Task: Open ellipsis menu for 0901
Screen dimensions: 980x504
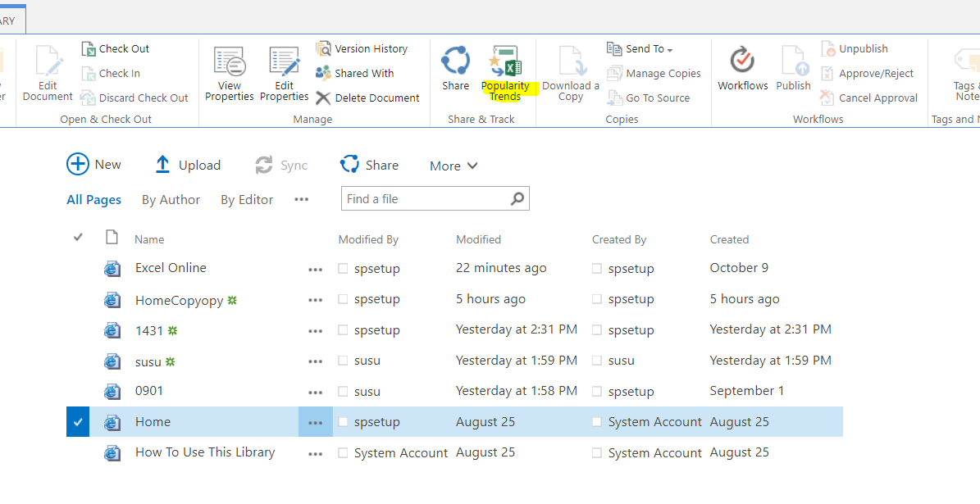Action: tap(316, 393)
